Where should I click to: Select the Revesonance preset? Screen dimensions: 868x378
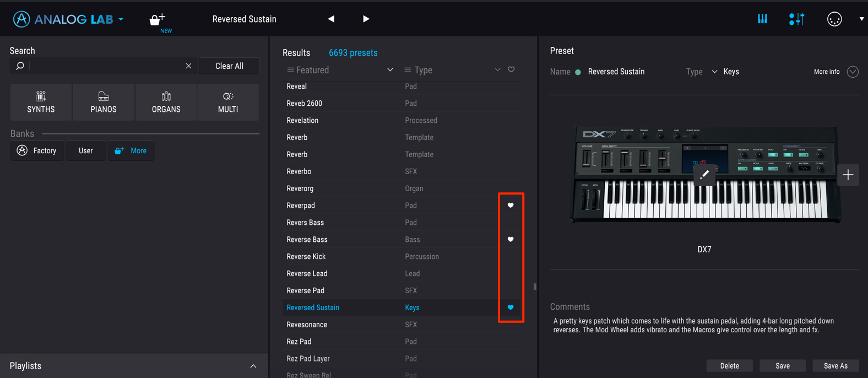click(x=307, y=325)
